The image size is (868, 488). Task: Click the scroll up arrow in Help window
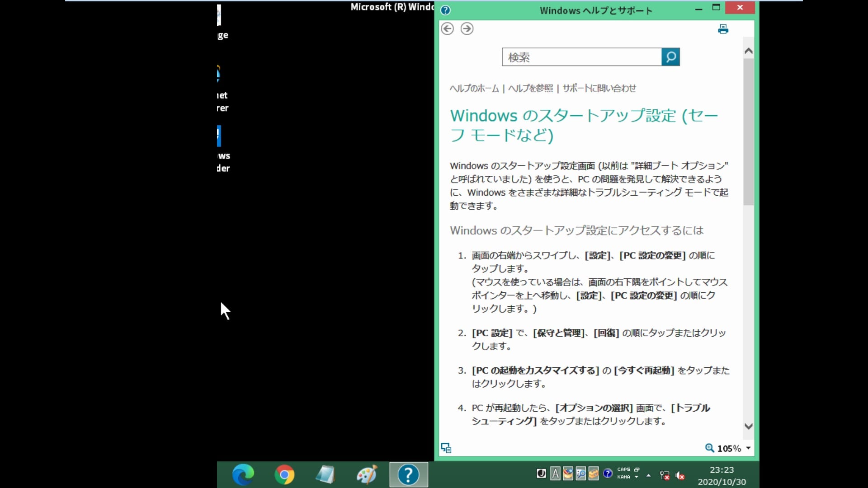pyautogui.click(x=749, y=51)
